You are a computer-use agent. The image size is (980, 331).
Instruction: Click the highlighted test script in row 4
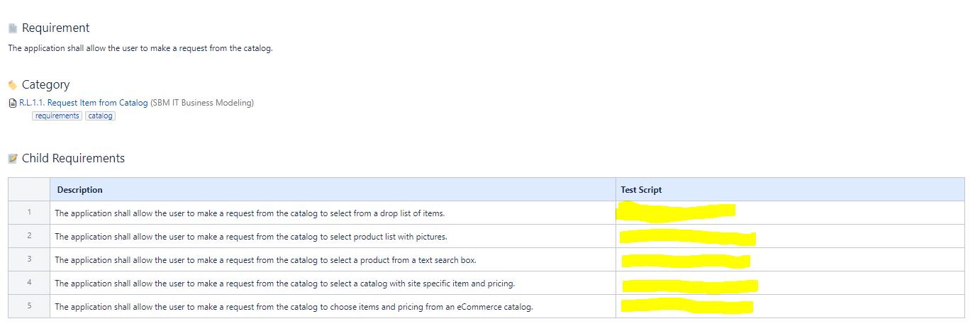(x=690, y=286)
